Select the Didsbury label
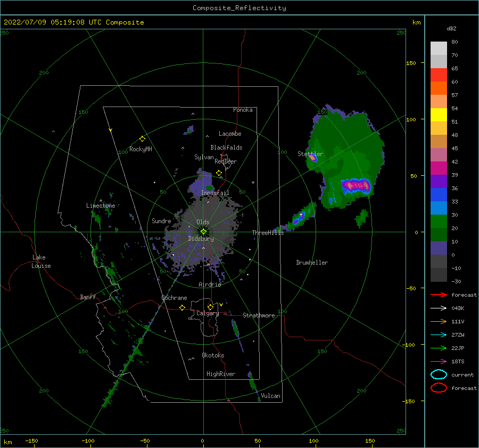Screen dimensions: 479x448 coord(201,239)
